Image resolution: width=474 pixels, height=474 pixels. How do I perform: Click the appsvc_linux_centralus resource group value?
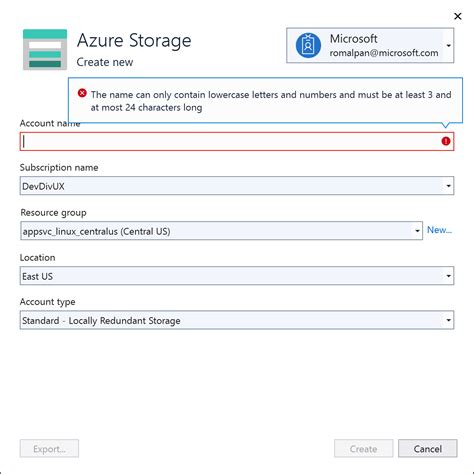click(96, 231)
